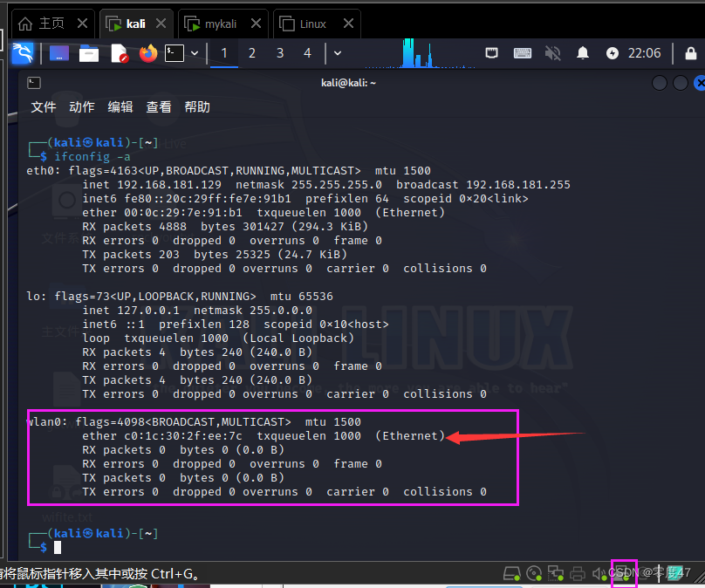Close the terminal window
The image size is (705, 588).
click(700, 83)
